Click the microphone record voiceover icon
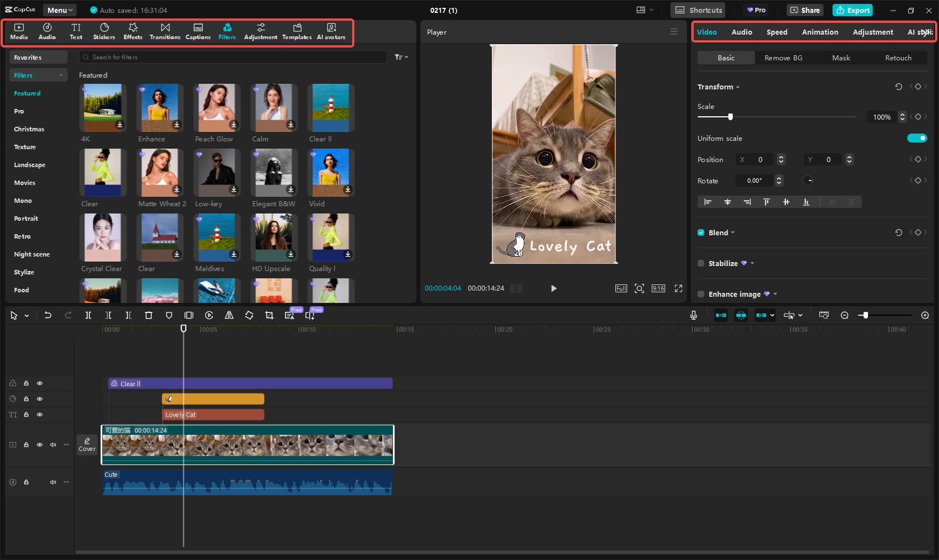 693,315
